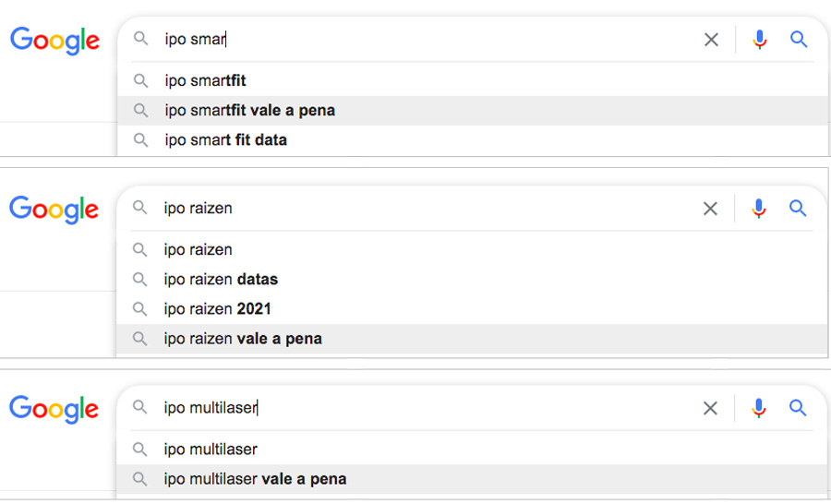Viewport: 831px width, 504px height.
Task: Clear the 'ipo smar' search with X
Action: [711, 40]
